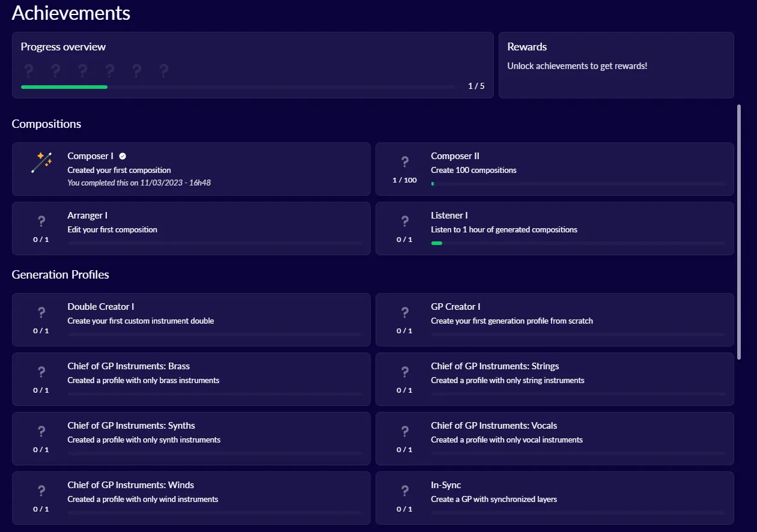Click 'Unlock achievements to get rewards!' text
Image resolution: width=757 pixels, height=532 pixels.
pyautogui.click(x=577, y=66)
